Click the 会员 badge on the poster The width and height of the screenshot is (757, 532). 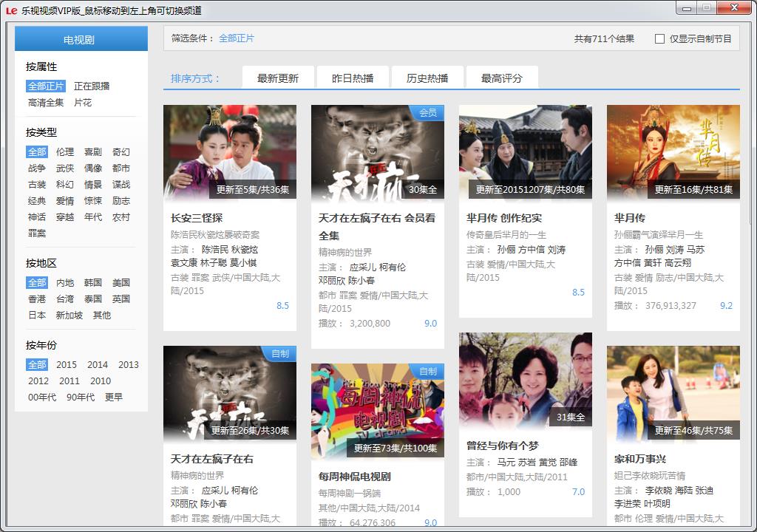tap(428, 113)
